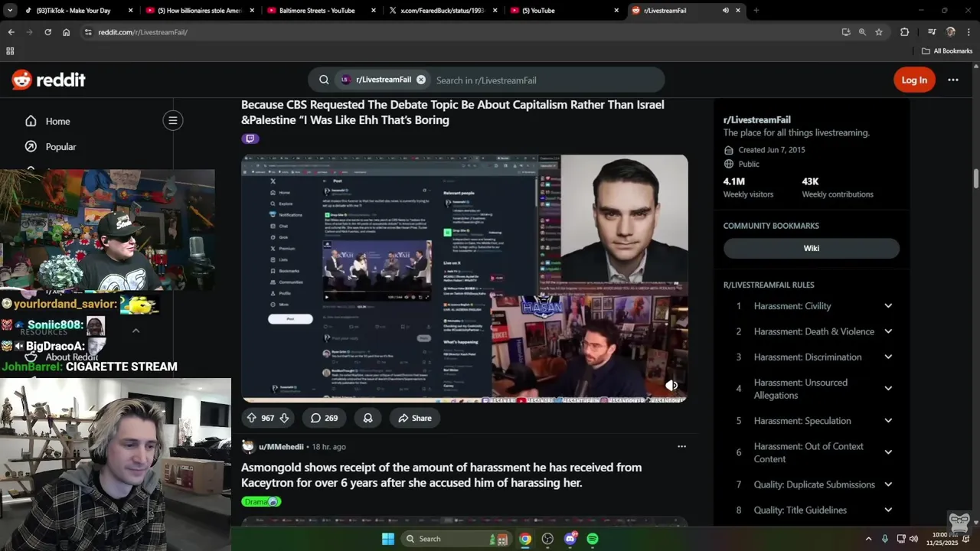Click the Log In button
Screen dimensions: 980x551
(914, 80)
